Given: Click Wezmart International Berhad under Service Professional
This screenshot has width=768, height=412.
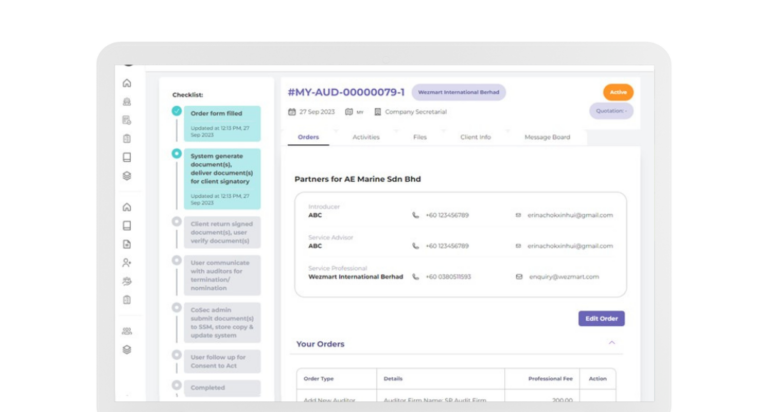Looking at the screenshot, I should [356, 277].
